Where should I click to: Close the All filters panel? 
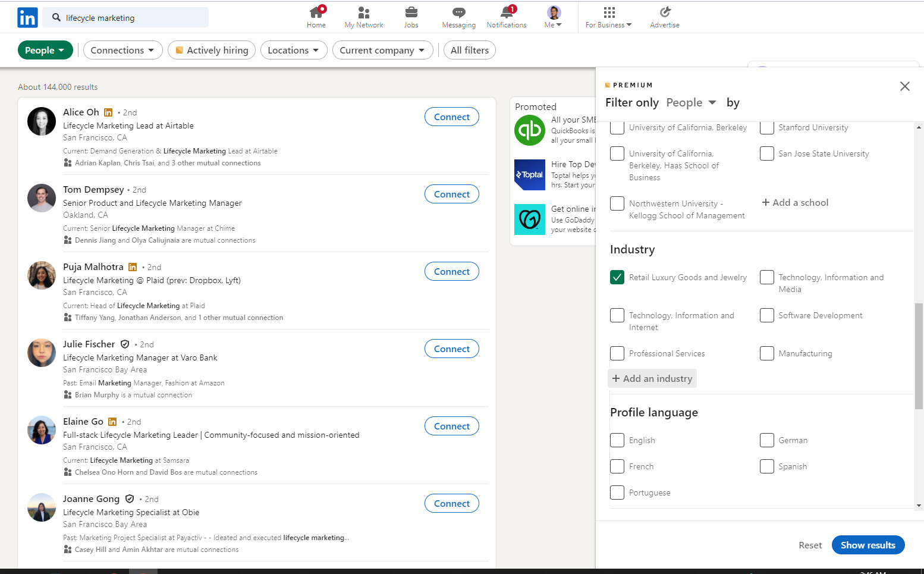(x=905, y=86)
